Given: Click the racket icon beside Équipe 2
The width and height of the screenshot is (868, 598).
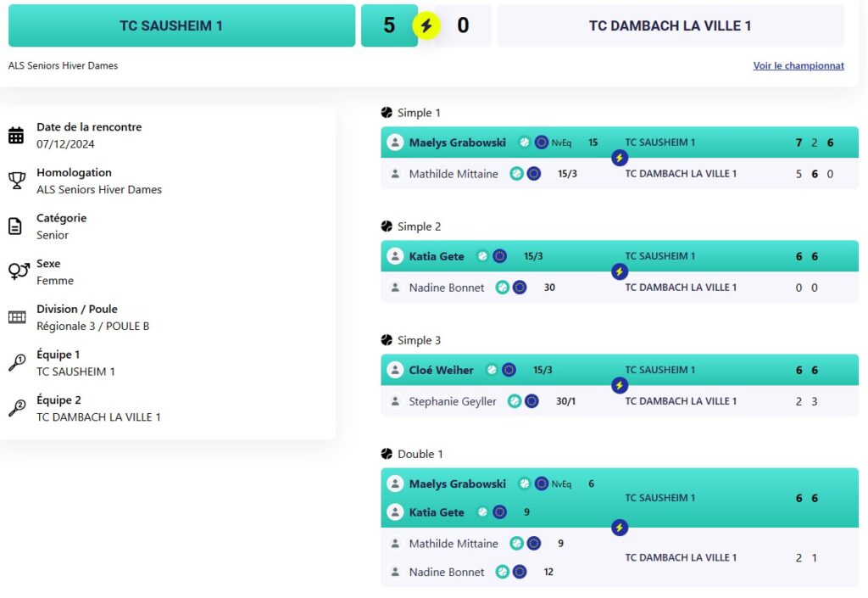Looking at the screenshot, I should (17, 408).
